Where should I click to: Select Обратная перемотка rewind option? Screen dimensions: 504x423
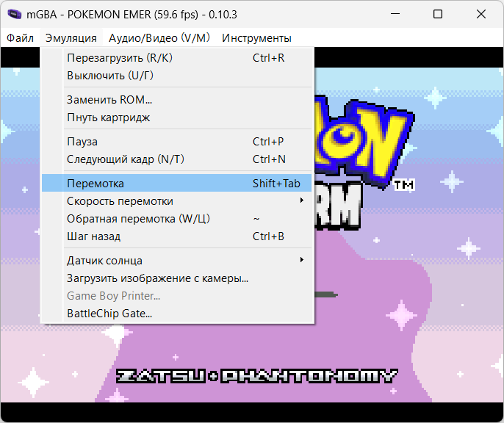pyautogui.click(x=176, y=219)
